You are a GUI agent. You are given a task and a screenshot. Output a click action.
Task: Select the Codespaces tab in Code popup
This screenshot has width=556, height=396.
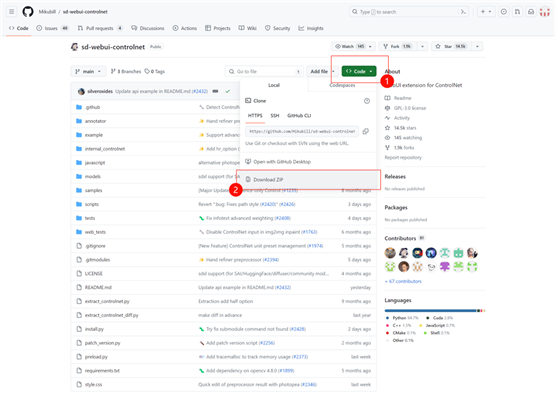point(342,85)
